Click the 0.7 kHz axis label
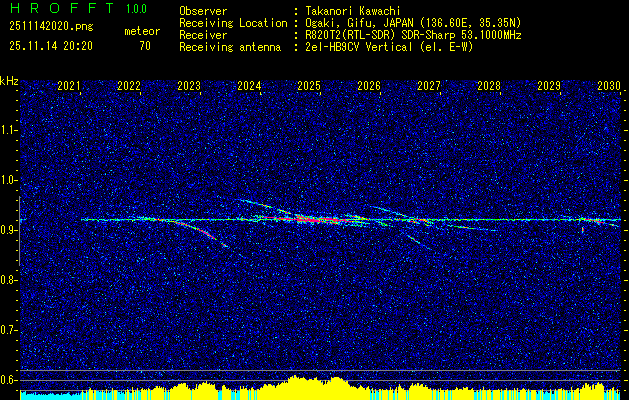This screenshot has width=629, height=400. (x=8, y=330)
